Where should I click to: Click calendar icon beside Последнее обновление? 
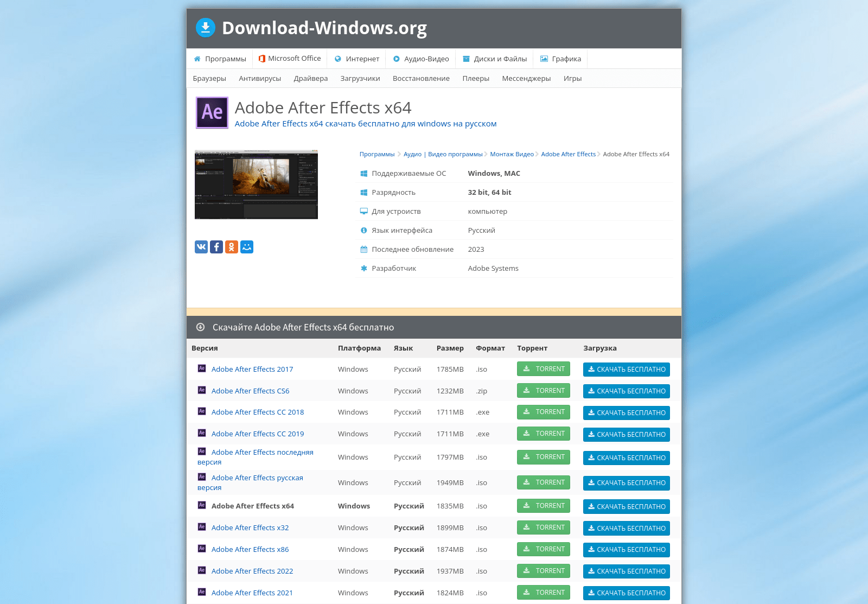coord(364,250)
